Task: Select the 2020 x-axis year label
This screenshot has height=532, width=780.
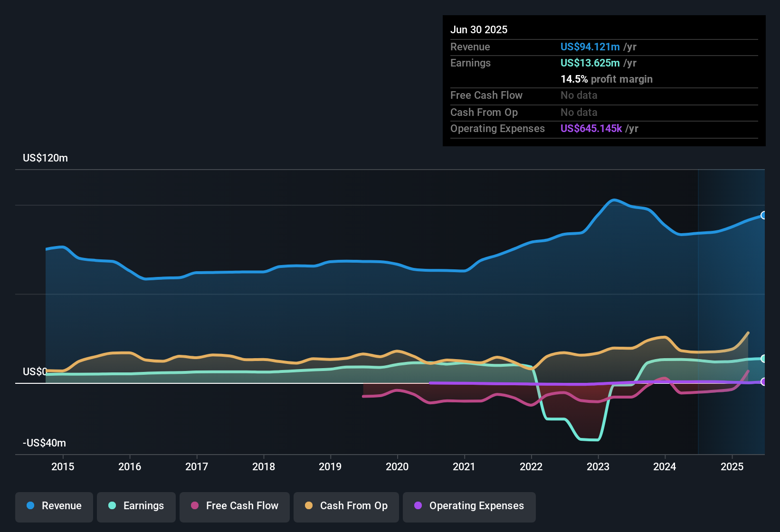Action: click(x=397, y=467)
